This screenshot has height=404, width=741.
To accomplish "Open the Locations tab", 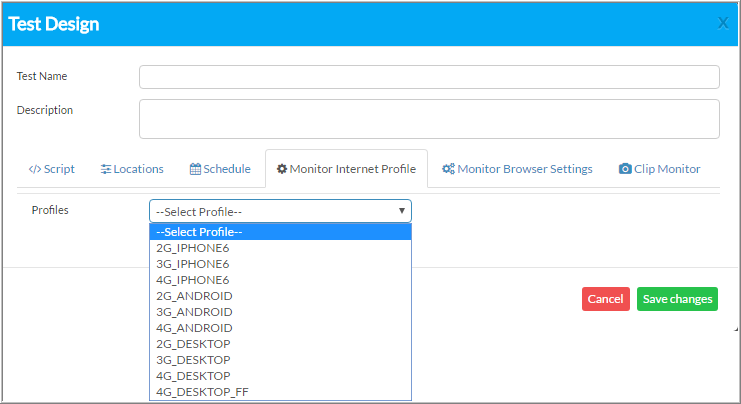I will (x=132, y=169).
